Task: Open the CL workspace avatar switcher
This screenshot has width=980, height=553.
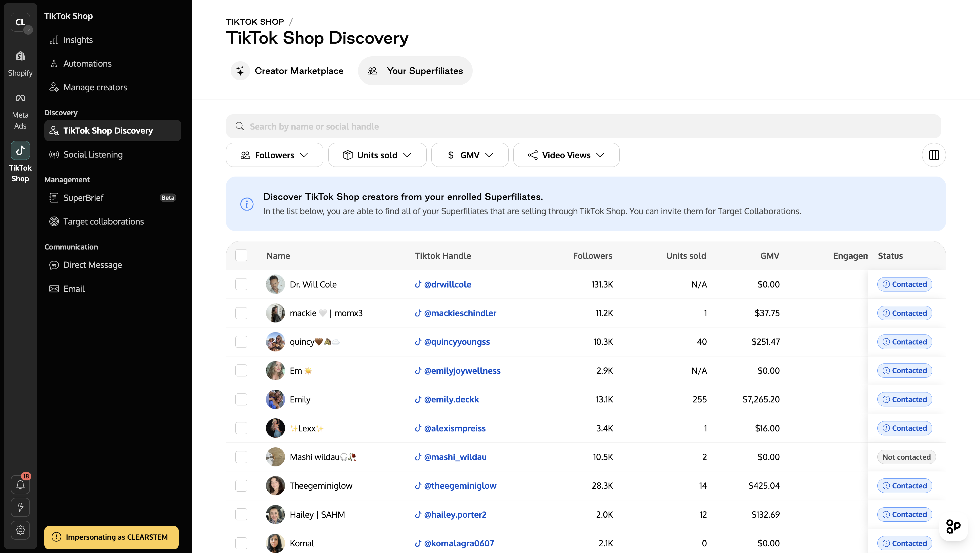Action: coord(21,22)
